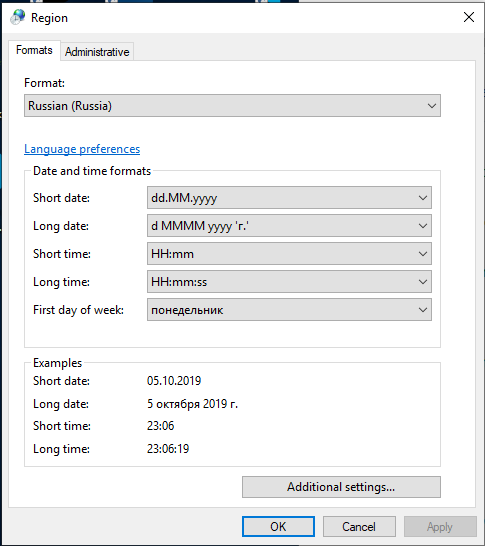Follow the Language preferences link
The image size is (485, 546).
(x=82, y=149)
